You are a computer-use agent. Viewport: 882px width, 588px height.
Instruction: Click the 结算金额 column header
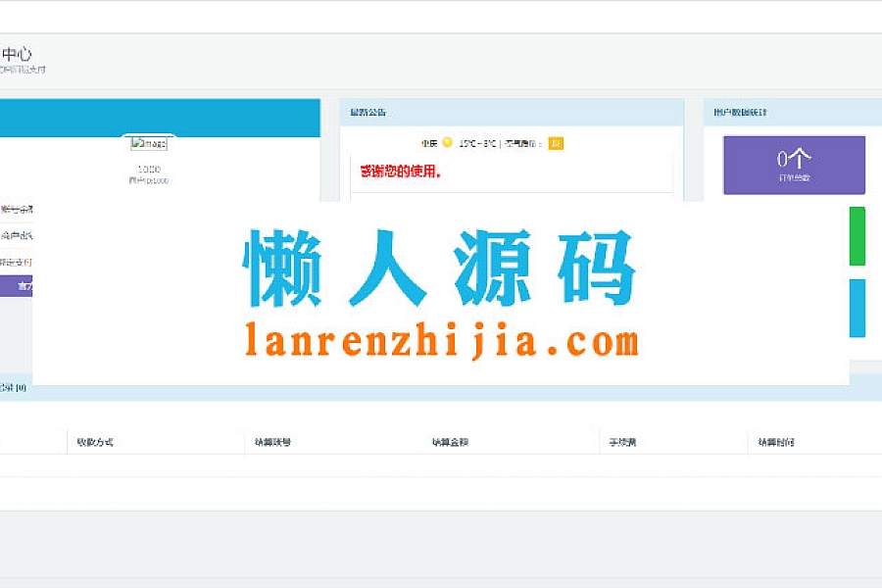[x=450, y=442]
